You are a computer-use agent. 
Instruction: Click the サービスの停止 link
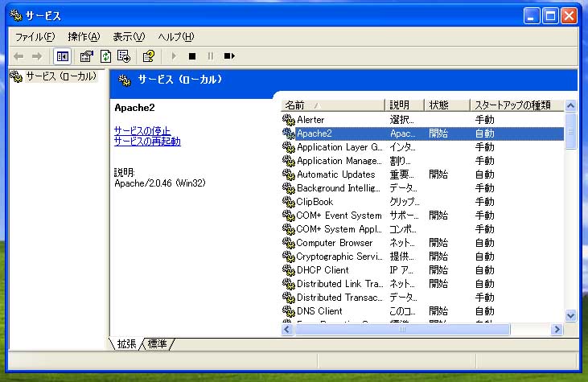pyautogui.click(x=142, y=131)
